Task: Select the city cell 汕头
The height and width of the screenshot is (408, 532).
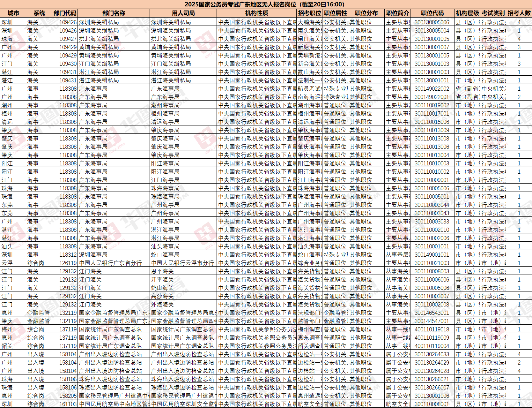Action: [13, 246]
